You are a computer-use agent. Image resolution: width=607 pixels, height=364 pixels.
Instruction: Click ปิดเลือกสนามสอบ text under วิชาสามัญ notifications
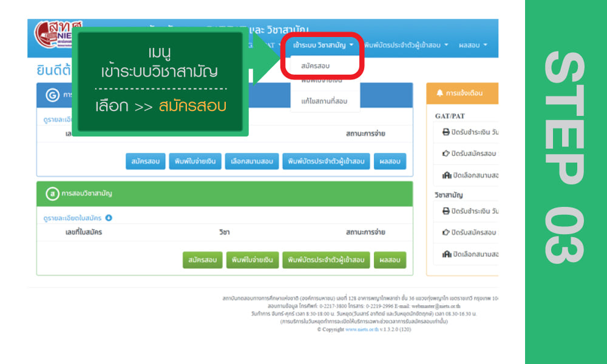(475, 254)
